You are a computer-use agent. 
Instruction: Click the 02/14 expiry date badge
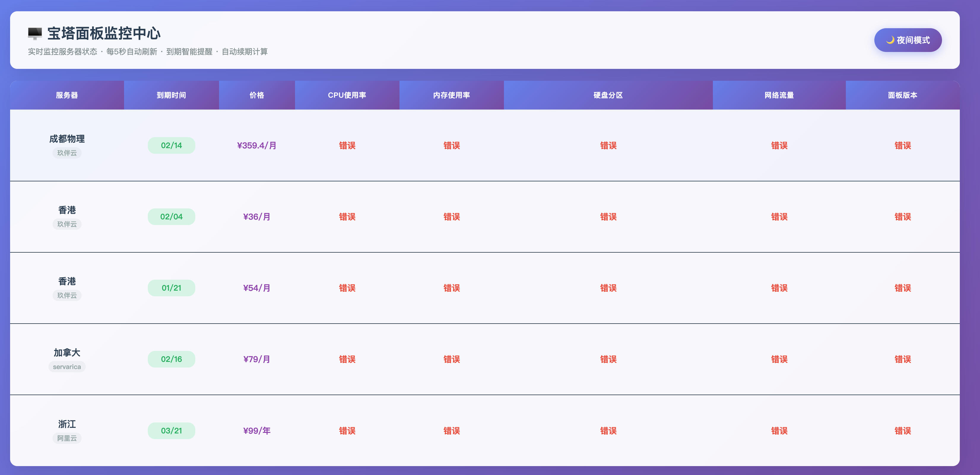coord(171,145)
